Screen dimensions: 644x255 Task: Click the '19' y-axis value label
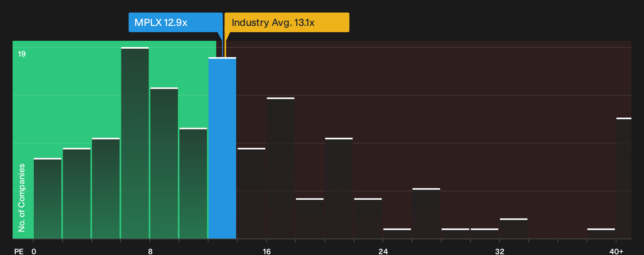click(x=22, y=54)
